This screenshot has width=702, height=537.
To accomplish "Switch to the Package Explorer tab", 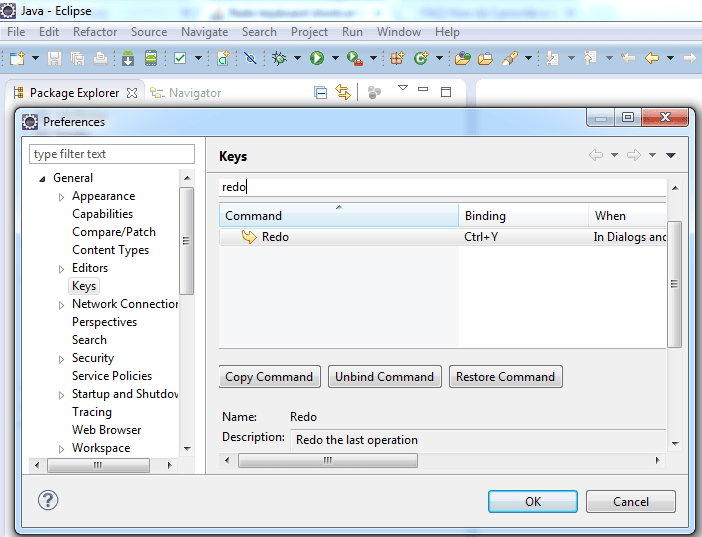I will pyautogui.click(x=74, y=93).
